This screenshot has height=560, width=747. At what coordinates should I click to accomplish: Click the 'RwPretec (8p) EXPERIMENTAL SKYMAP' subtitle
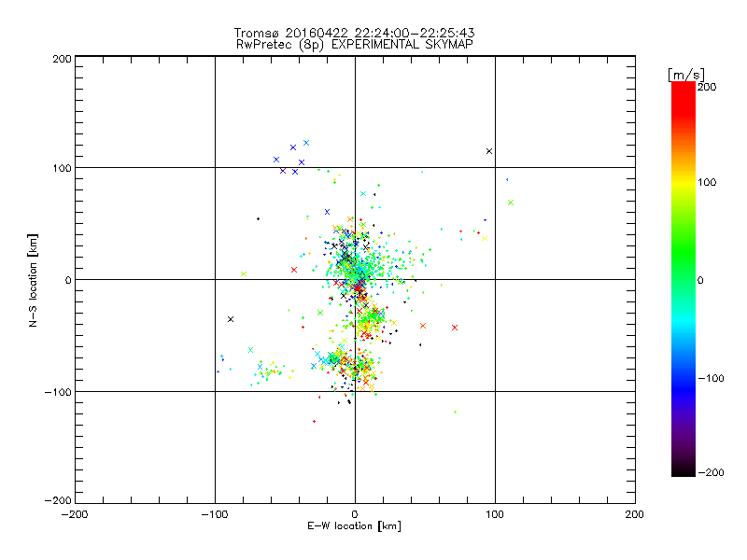tap(355, 44)
